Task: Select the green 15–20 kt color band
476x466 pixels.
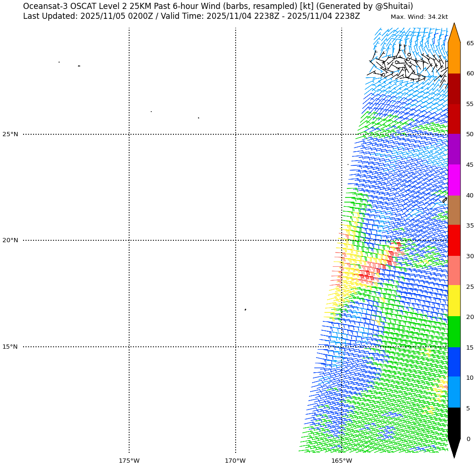Action: pyautogui.click(x=454, y=332)
